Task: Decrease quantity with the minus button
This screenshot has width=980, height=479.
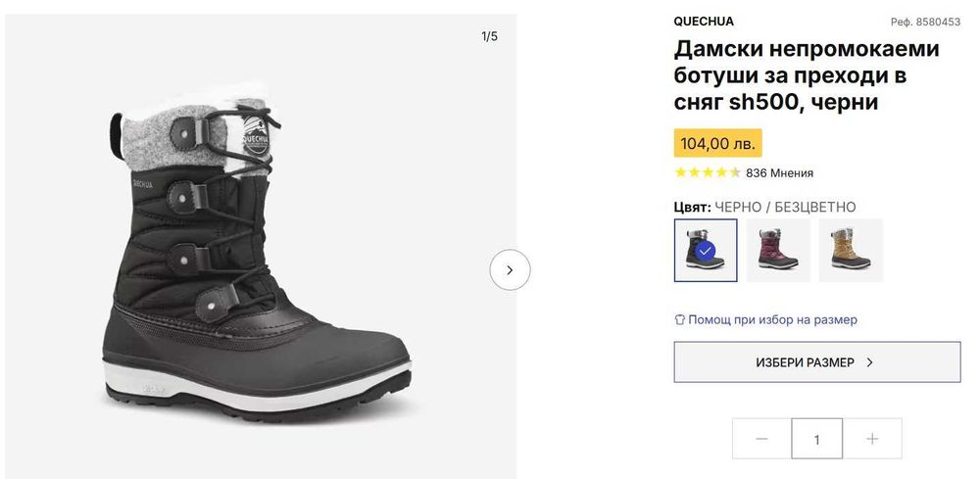Action: pyautogui.click(x=761, y=439)
